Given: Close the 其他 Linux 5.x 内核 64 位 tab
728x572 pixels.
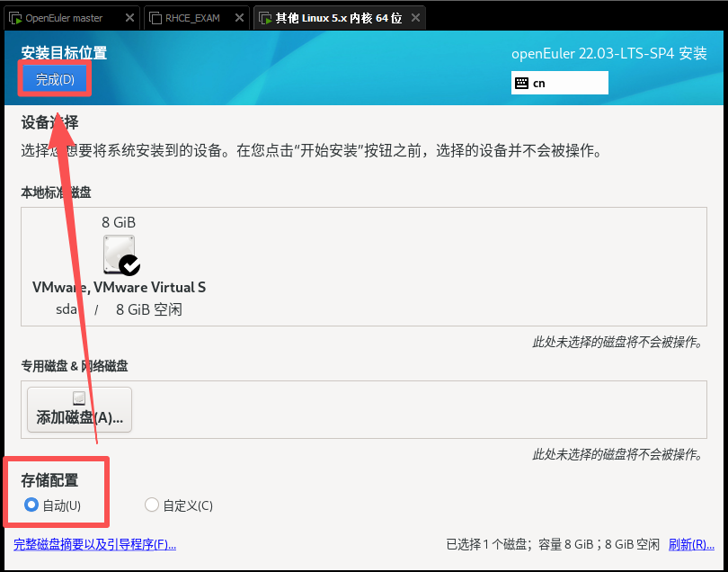Looking at the screenshot, I should [x=415, y=18].
